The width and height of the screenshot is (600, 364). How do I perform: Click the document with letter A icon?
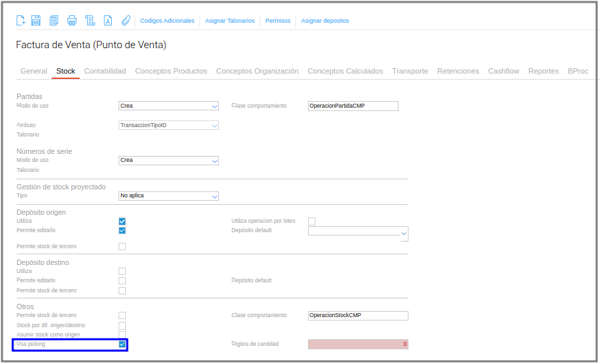tap(108, 20)
